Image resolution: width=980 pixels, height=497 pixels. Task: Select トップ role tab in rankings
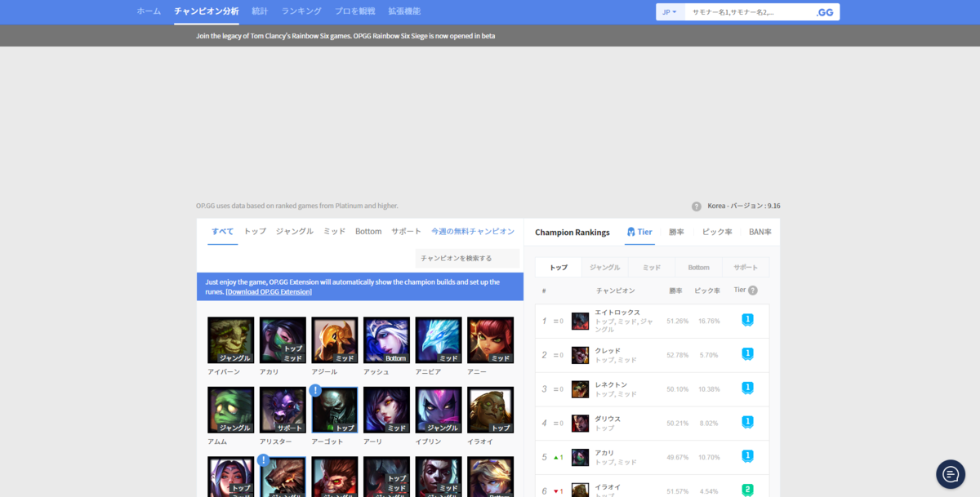(559, 267)
